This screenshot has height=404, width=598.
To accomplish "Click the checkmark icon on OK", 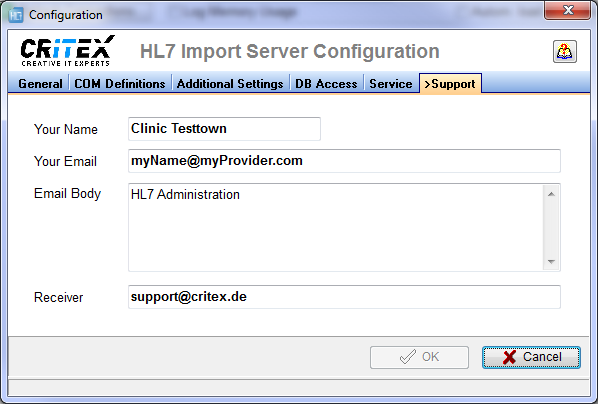I will [408, 357].
